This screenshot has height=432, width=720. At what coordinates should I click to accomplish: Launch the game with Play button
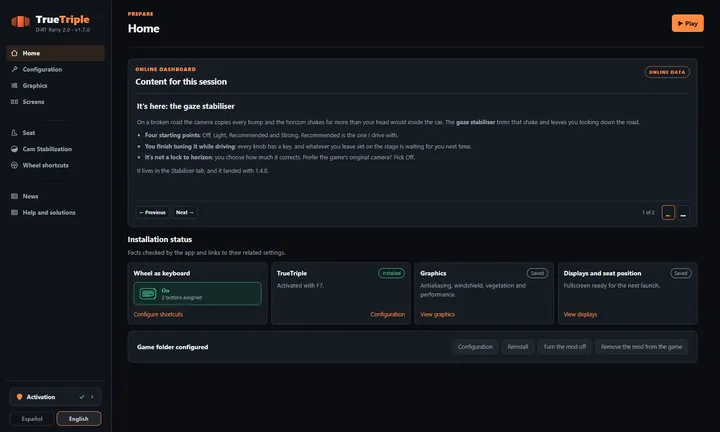[x=687, y=23]
